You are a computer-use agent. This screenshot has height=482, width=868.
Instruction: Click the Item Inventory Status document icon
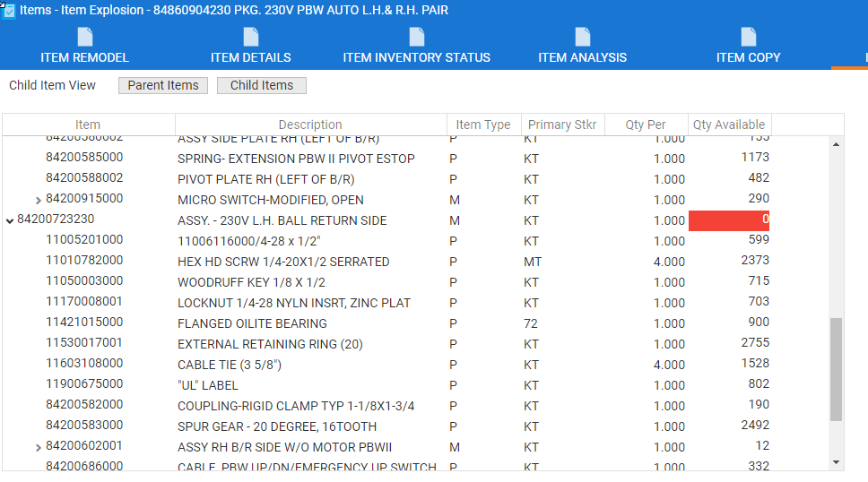(x=417, y=37)
